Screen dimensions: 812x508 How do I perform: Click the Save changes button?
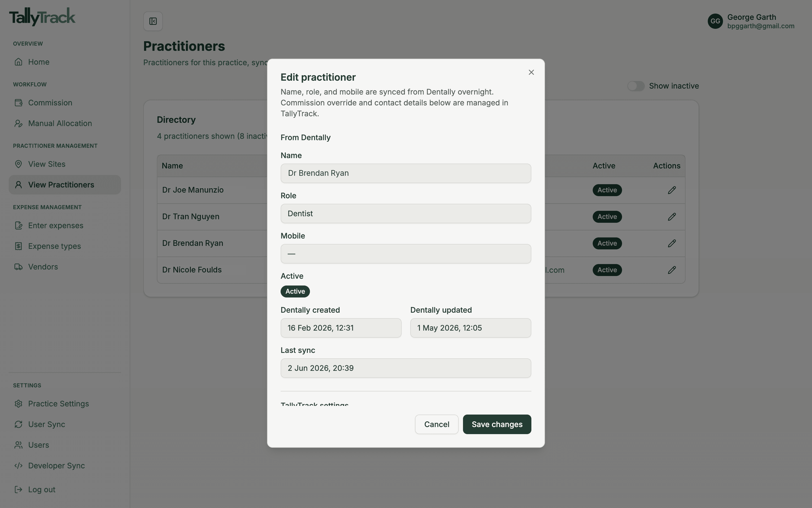[497, 424]
